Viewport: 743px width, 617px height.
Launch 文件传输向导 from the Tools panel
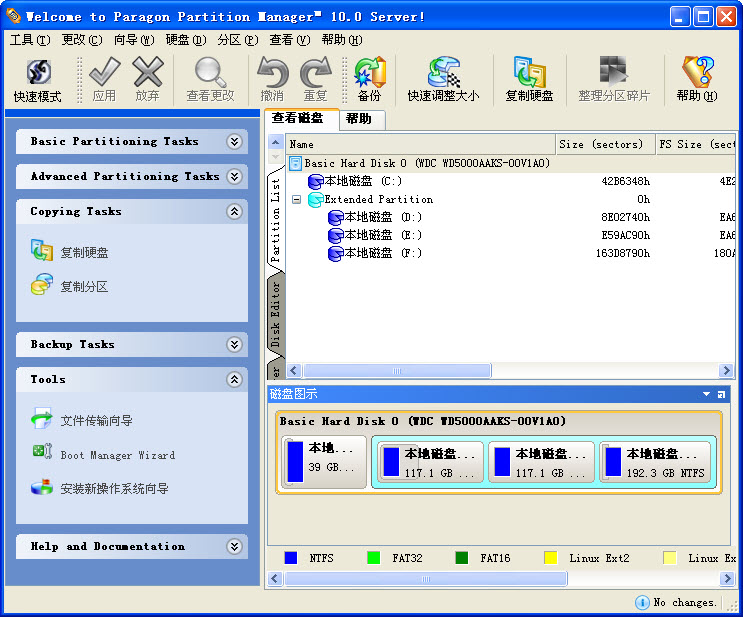96,420
